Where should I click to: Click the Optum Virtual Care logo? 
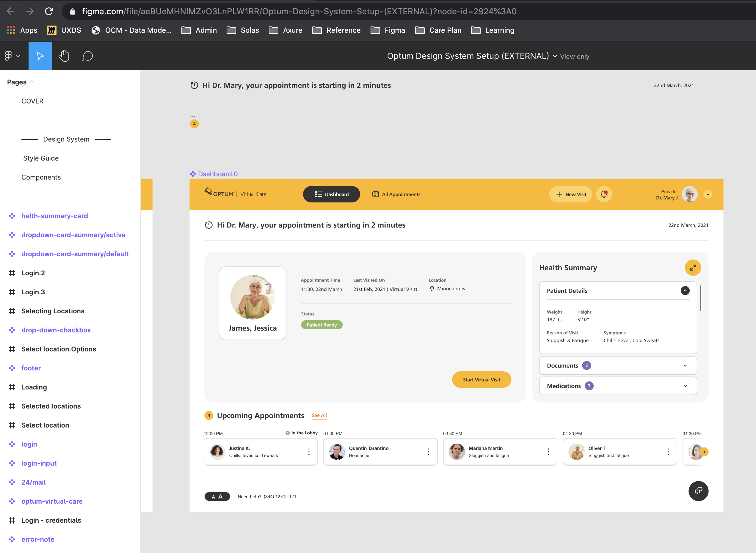[235, 194]
